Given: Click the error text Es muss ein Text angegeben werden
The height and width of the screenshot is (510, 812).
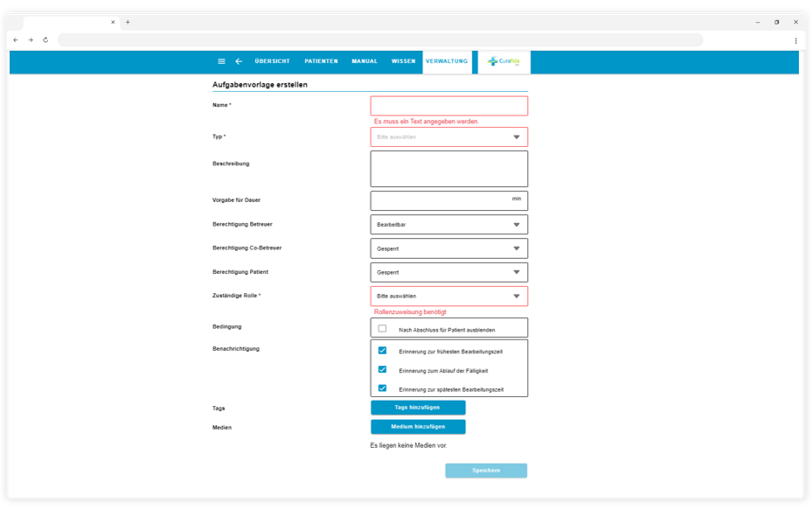Looking at the screenshot, I should coord(427,122).
